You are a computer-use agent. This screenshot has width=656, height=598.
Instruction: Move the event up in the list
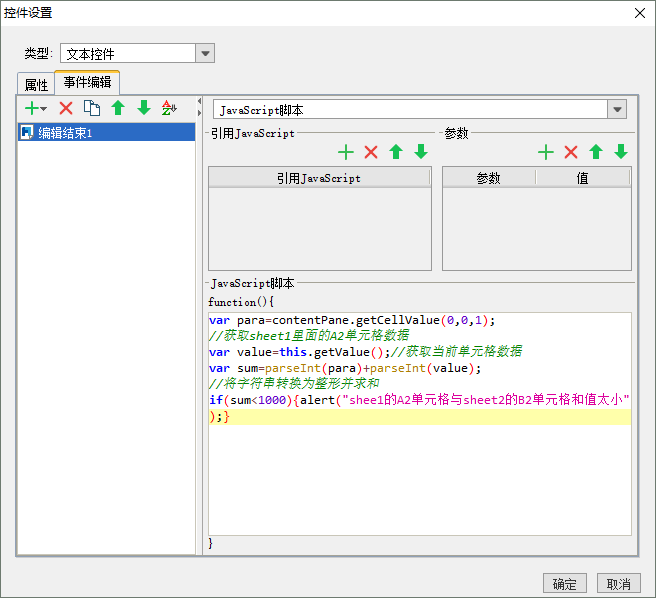tap(118, 108)
